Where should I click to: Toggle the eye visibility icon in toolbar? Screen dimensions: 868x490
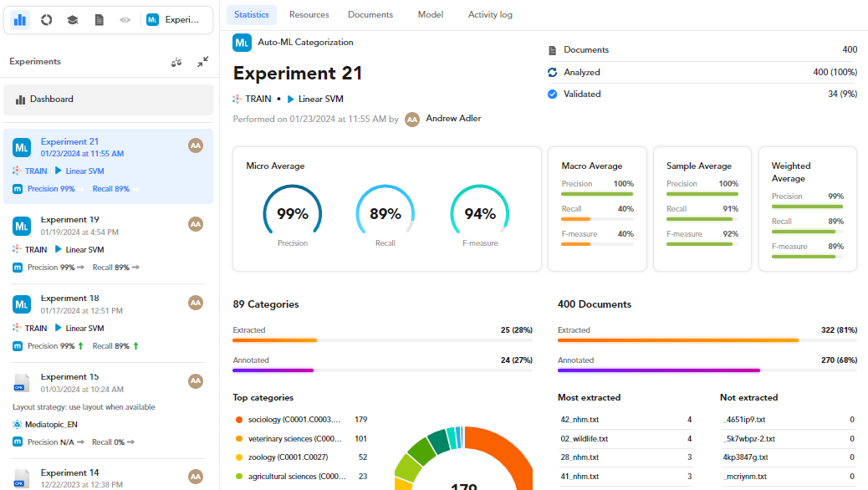[x=125, y=19]
